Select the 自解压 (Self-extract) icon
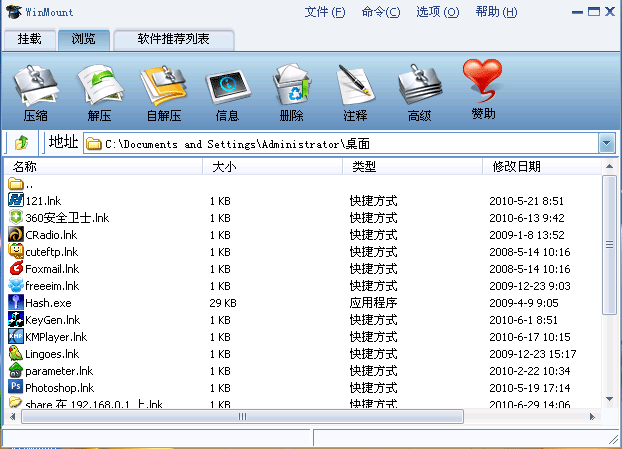Screen dimensions: 622x449 163,90
